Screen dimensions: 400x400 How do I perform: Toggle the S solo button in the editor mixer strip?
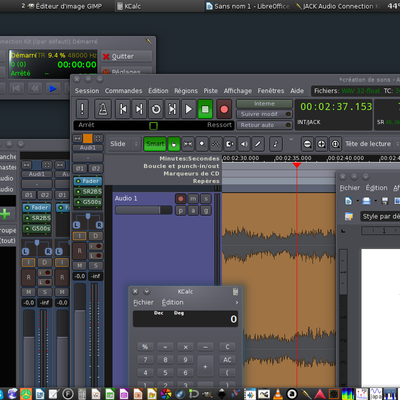pyautogui.click(x=96, y=266)
